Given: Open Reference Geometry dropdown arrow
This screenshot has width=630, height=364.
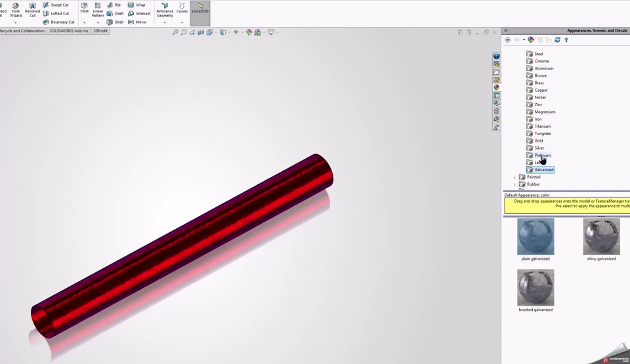Looking at the screenshot, I should 165,22.
